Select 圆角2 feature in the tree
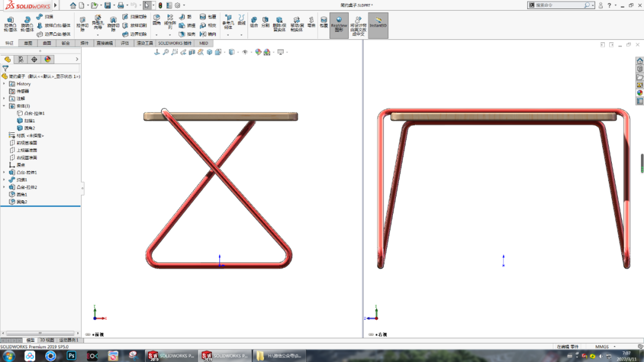Screen dimensions: 644x362 [18, 202]
